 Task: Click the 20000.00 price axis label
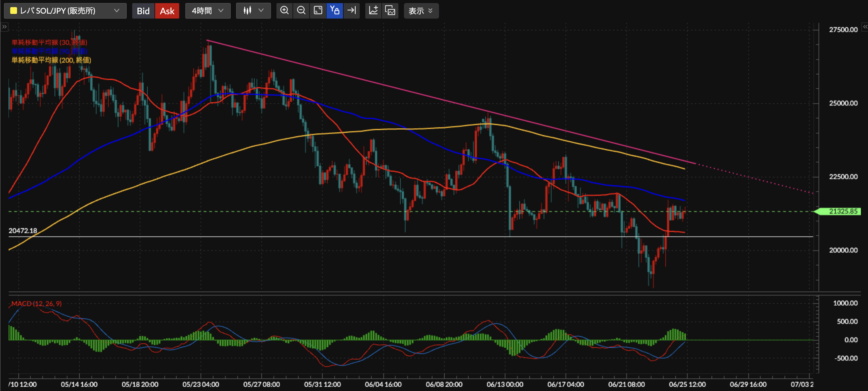(x=843, y=250)
